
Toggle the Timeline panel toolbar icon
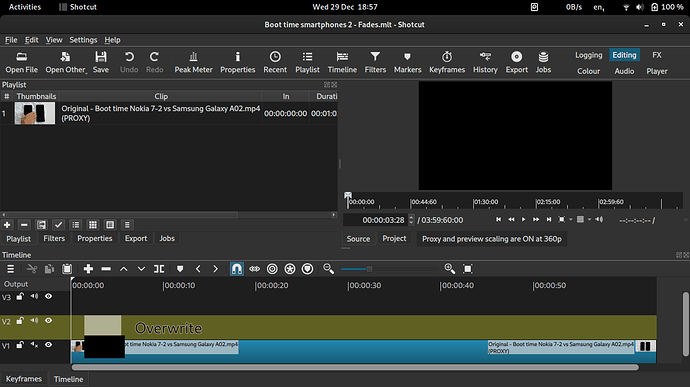click(342, 62)
